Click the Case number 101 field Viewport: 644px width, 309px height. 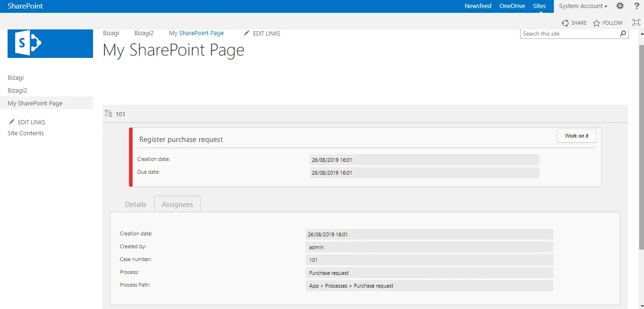click(x=429, y=260)
